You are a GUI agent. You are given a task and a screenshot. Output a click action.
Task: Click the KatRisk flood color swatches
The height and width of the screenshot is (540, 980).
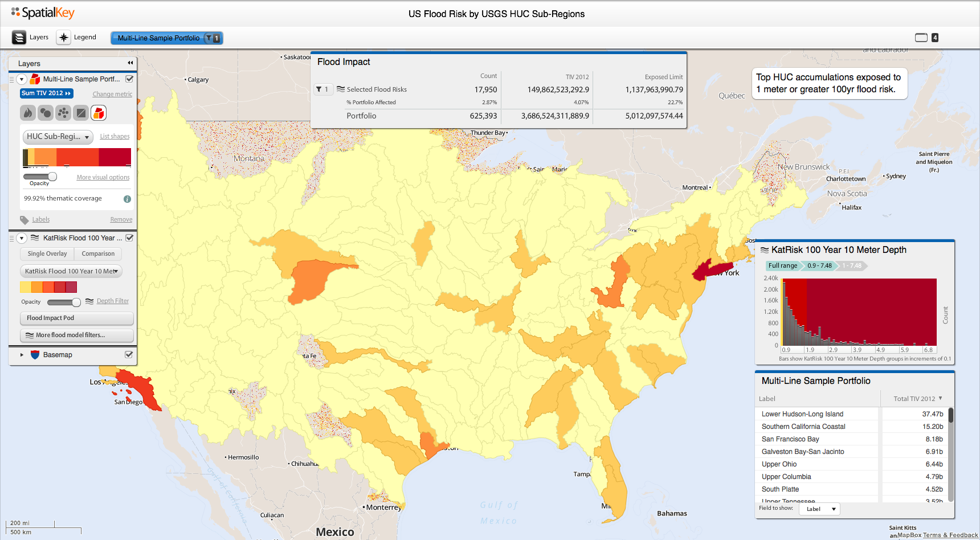coord(48,287)
